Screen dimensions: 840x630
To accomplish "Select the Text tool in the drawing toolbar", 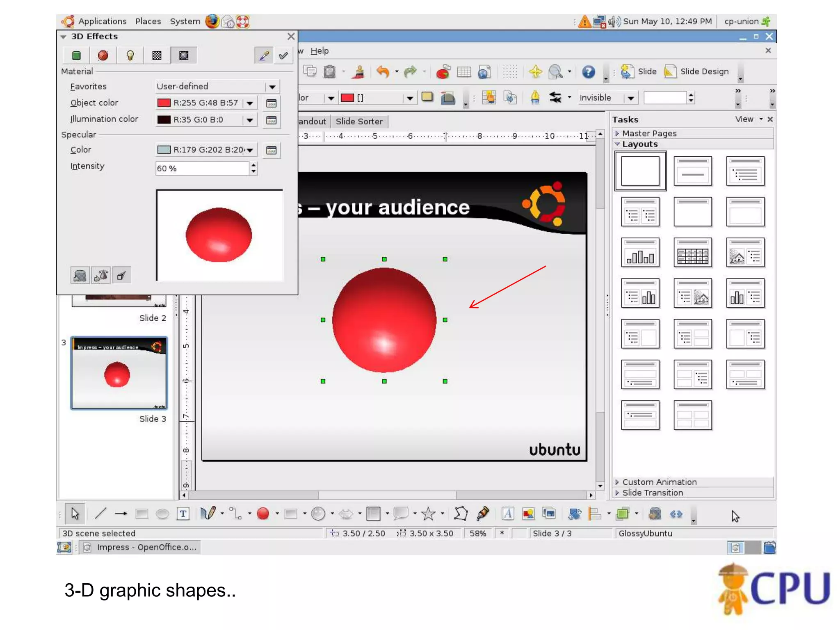I will pos(183,514).
